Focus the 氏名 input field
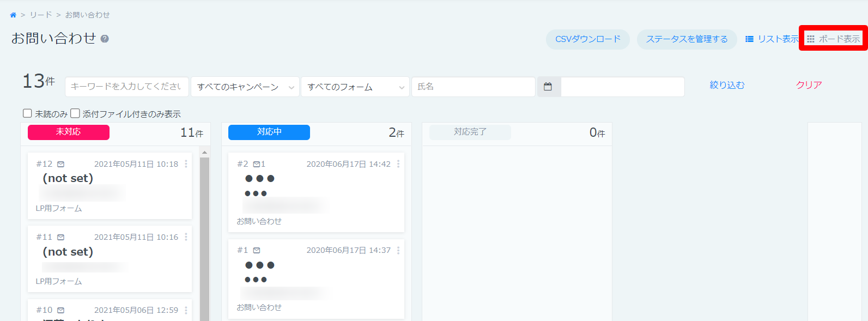Viewport: 868px width, 321px height. pos(474,87)
